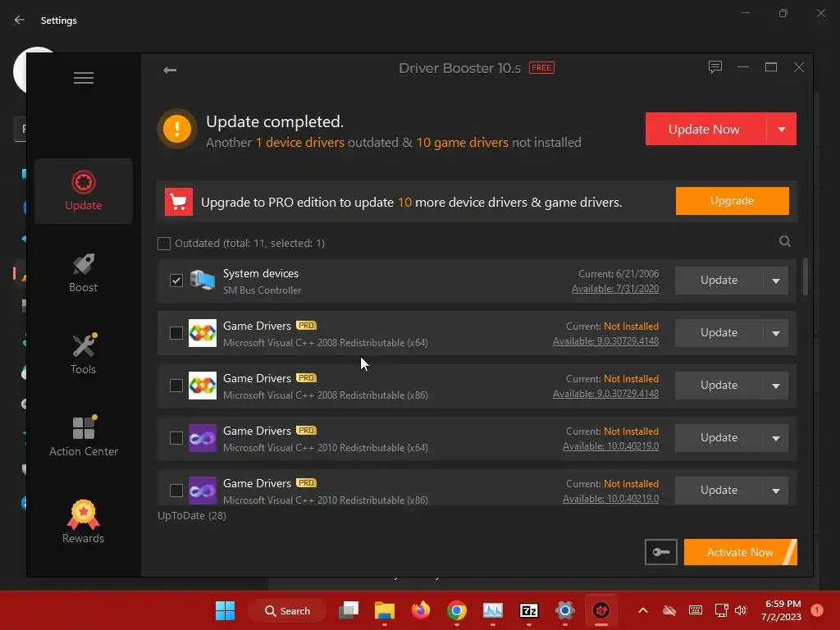Open Windows Start menu
This screenshot has width=840, height=630.
[x=225, y=610]
